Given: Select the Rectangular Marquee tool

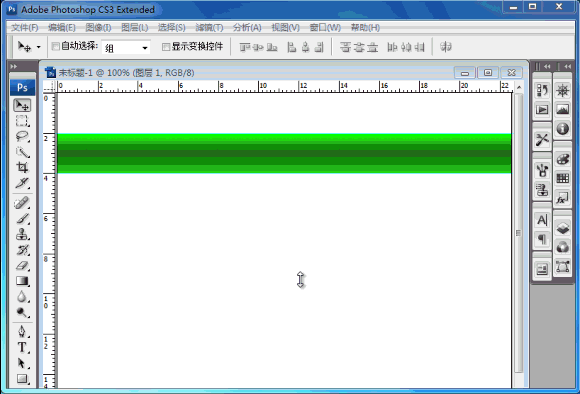Looking at the screenshot, I should 22,121.
